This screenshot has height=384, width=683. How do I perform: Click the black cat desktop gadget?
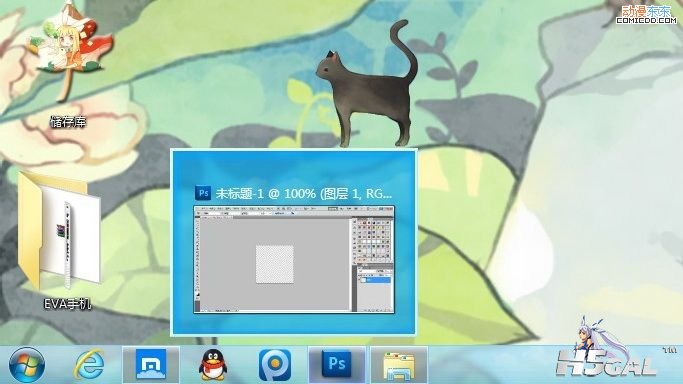367,84
